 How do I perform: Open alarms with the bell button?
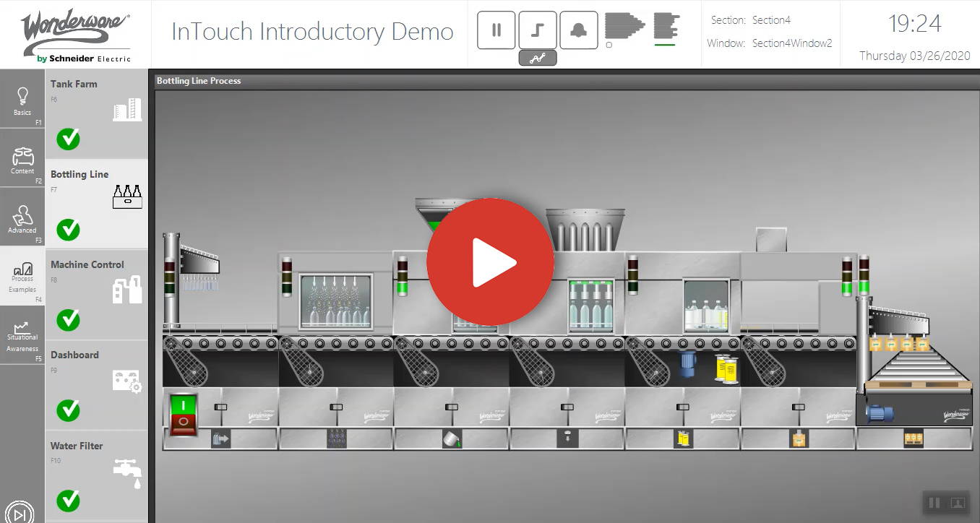579,30
